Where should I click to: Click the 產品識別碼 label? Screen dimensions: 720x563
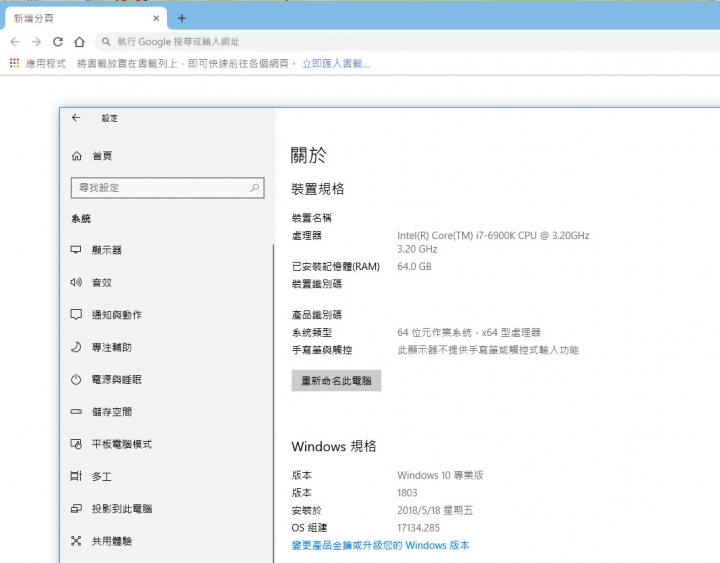[x=317, y=315]
